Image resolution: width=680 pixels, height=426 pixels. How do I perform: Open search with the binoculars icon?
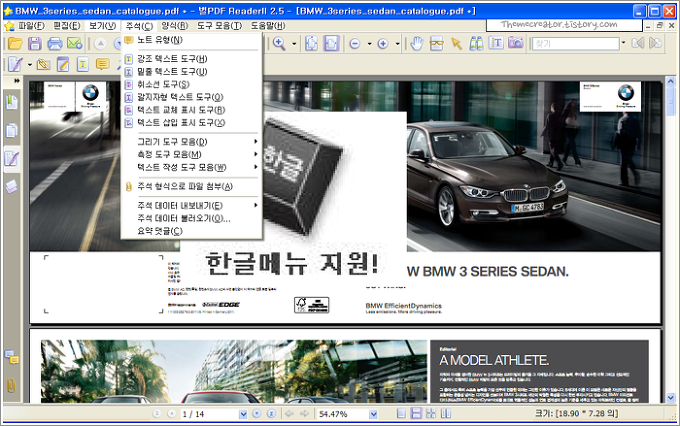[x=476, y=43]
